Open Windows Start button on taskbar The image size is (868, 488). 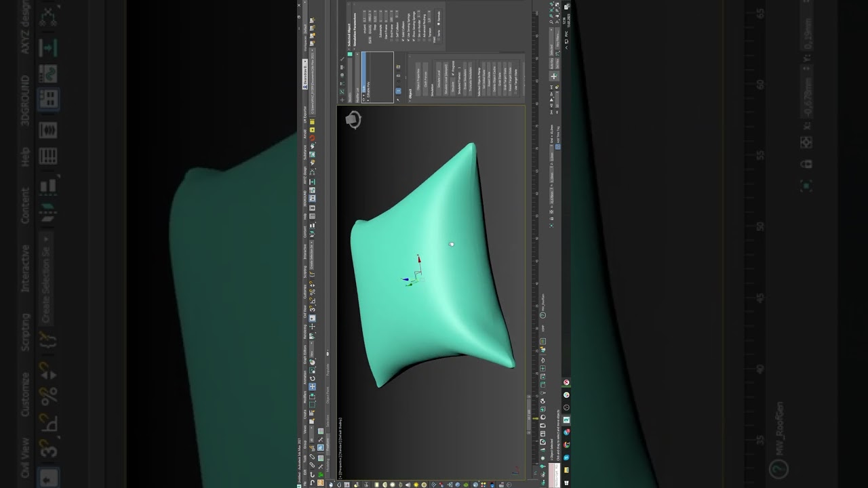pyautogui.click(x=567, y=483)
